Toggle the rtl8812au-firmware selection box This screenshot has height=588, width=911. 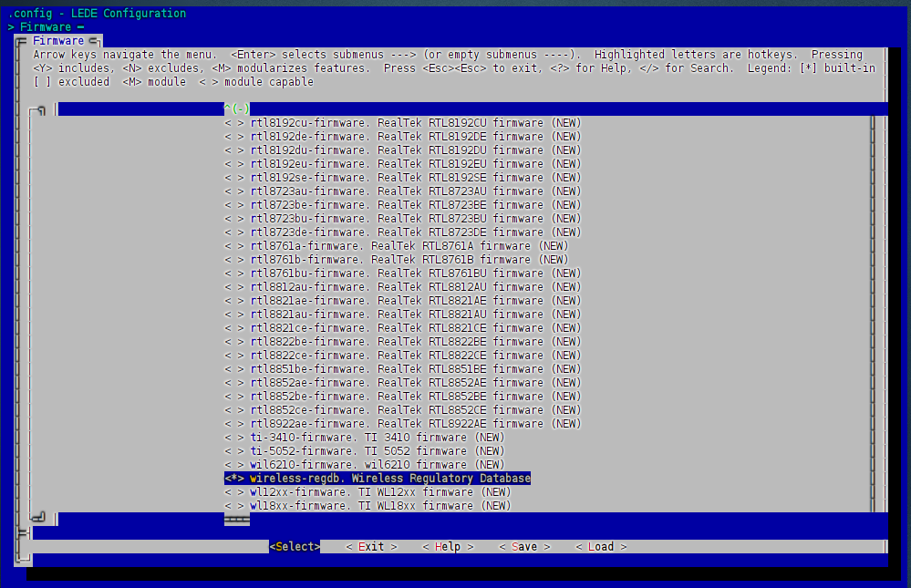(234, 287)
